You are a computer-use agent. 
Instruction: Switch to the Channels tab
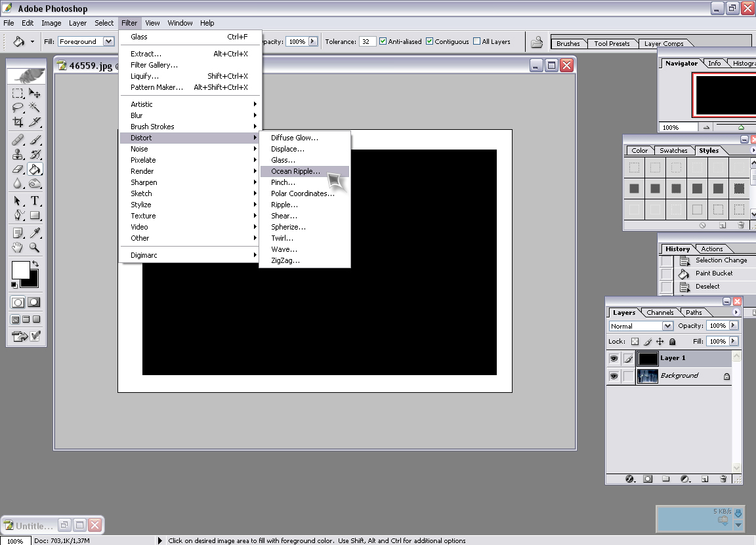click(x=660, y=312)
